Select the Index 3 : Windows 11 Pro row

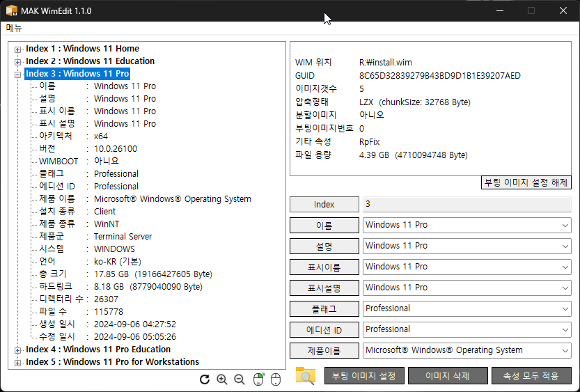[x=77, y=74]
